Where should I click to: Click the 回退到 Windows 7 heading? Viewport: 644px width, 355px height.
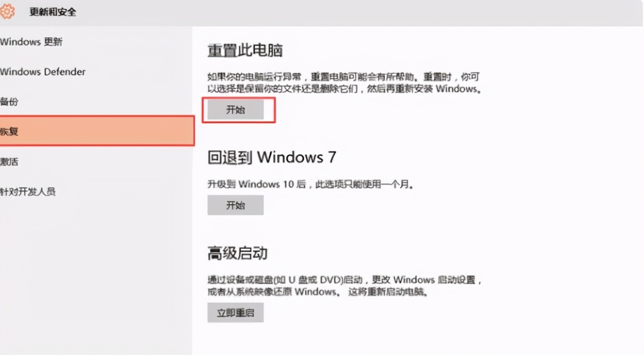pos(272,158)
